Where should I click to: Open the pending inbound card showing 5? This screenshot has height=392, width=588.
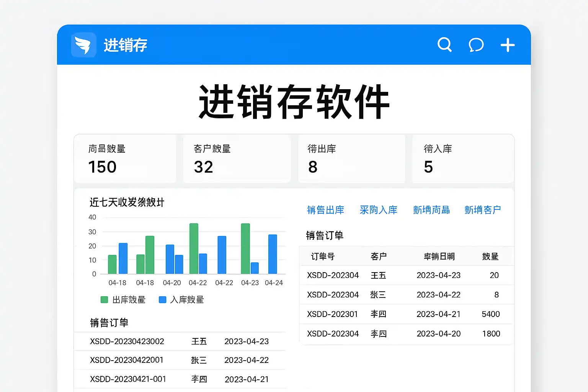(462, 158)
